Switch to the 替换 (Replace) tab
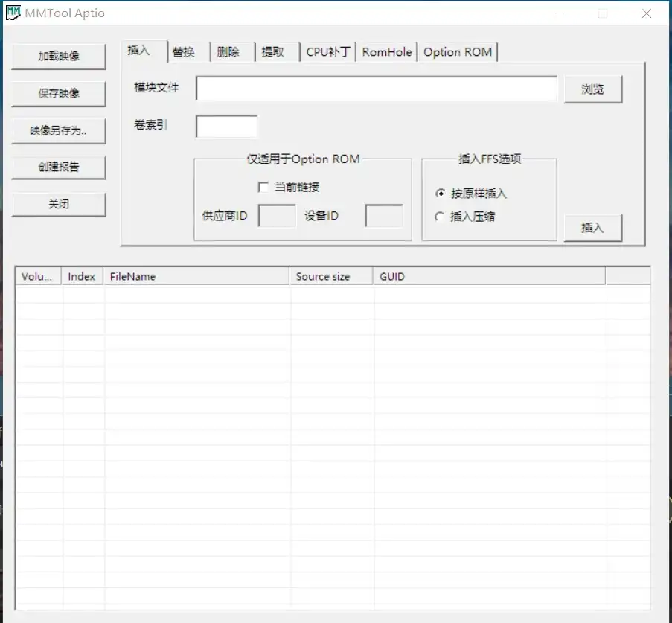Image resolution: width=672 pixels, height=623 pixels. (x=186, y=51)
